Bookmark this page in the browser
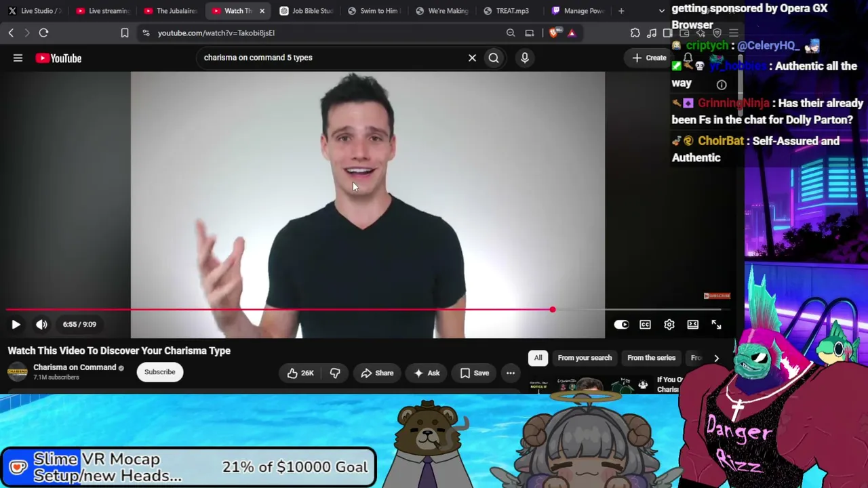868x488 pixels. pos(125,33)
